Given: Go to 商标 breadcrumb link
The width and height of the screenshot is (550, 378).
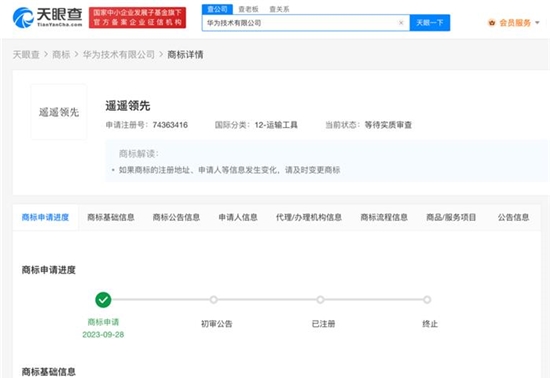Looking at the screenshot, I should click(61, 55).
